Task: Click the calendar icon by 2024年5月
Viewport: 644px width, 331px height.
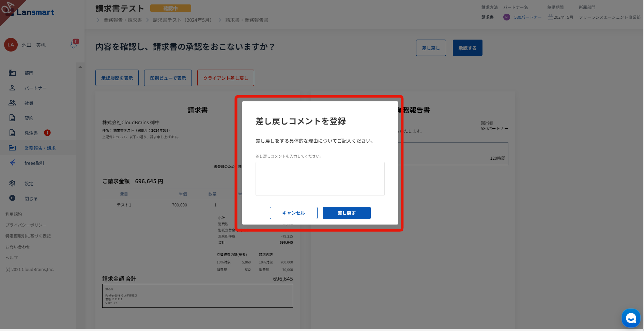Action: tap(550, 17)
